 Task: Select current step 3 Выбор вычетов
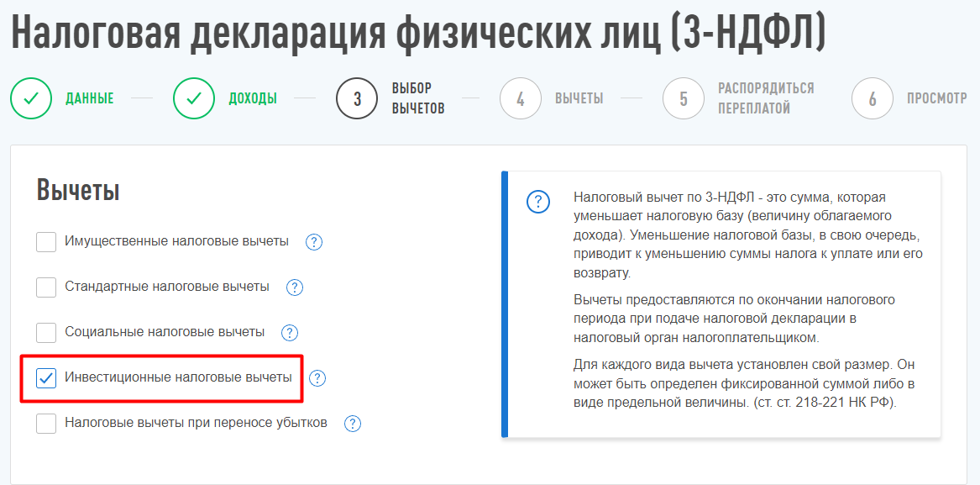(x=357, y=98)
